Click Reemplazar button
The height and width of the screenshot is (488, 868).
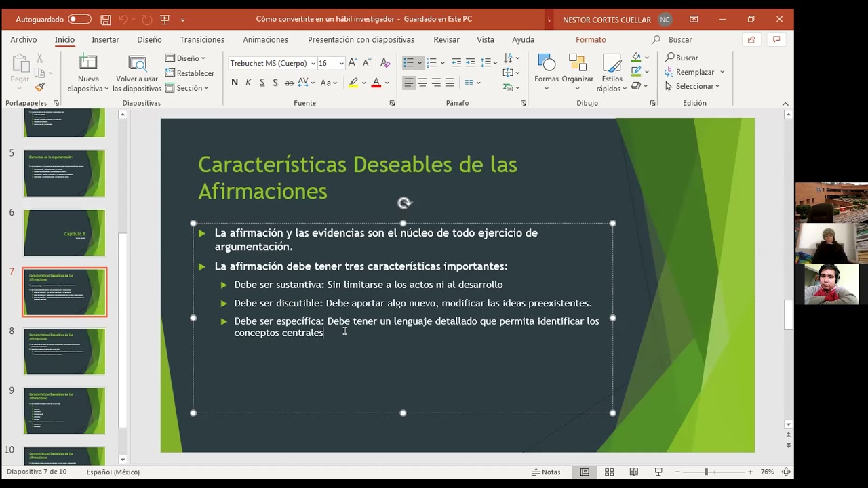pos(690,72)
